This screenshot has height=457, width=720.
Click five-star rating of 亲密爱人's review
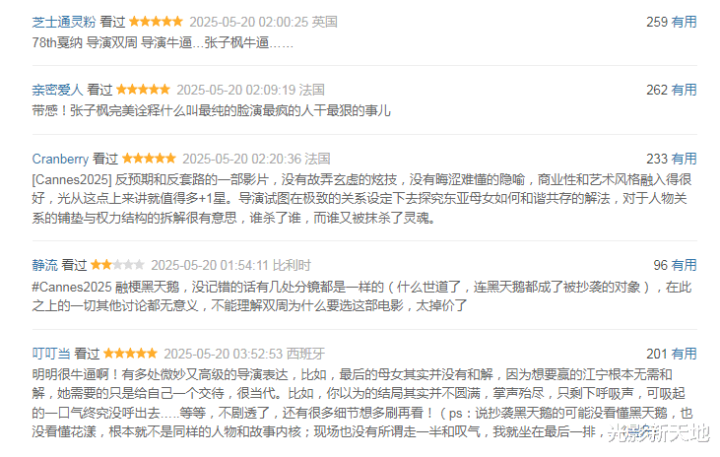(x=143, y=89)
